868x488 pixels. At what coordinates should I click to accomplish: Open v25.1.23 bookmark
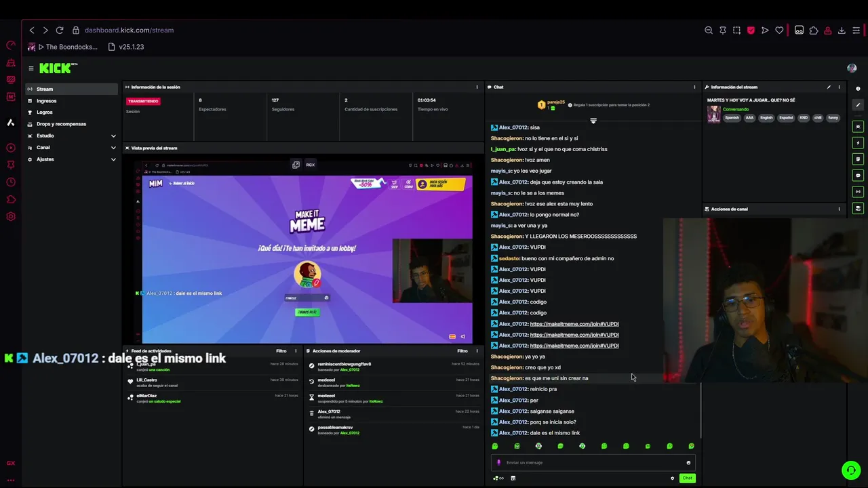126,47
